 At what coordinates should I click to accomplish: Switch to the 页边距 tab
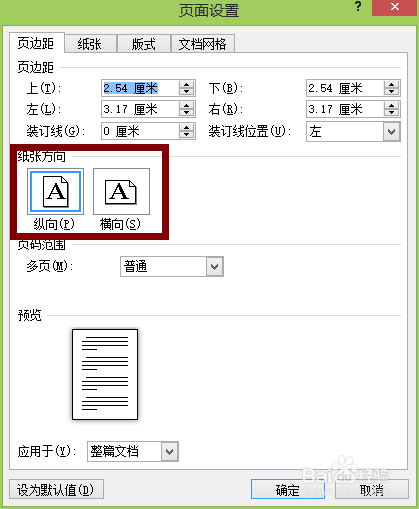click(36, 43)
